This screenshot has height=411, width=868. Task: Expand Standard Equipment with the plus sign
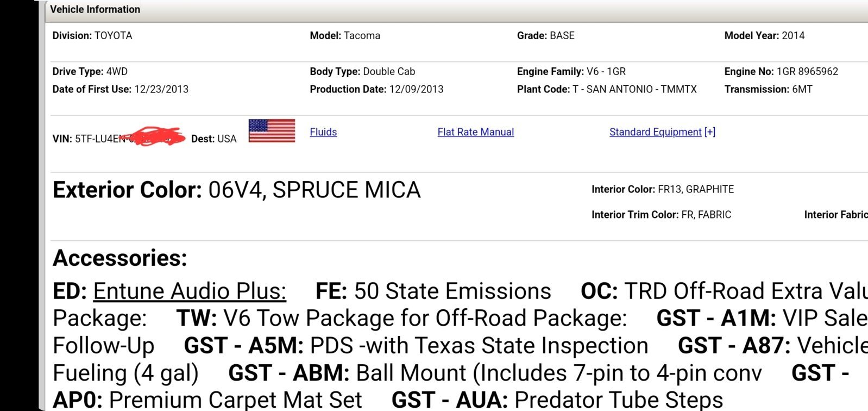click(710, 132)
